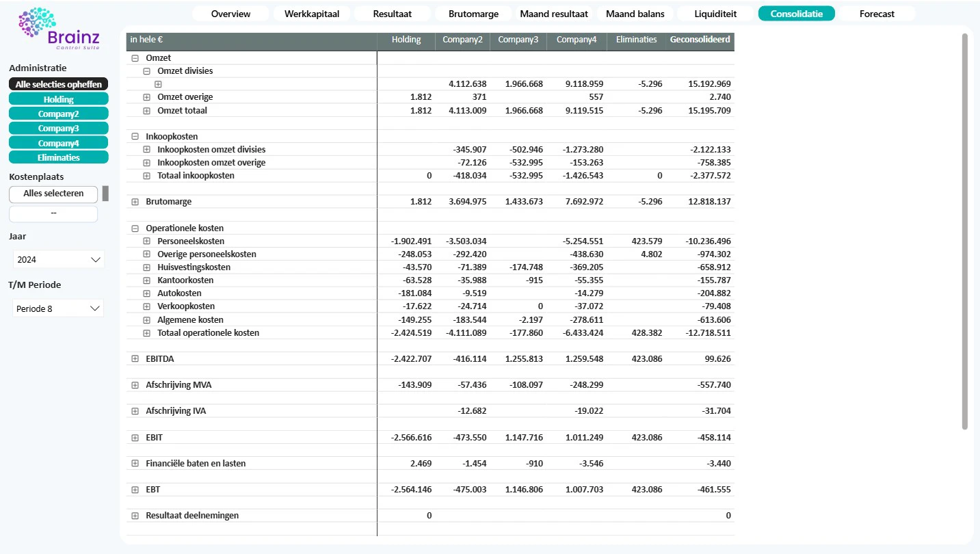Expand the EBITDA row
Image resolution: width=980 pixels, height=554 pixels.
[135, 359]
